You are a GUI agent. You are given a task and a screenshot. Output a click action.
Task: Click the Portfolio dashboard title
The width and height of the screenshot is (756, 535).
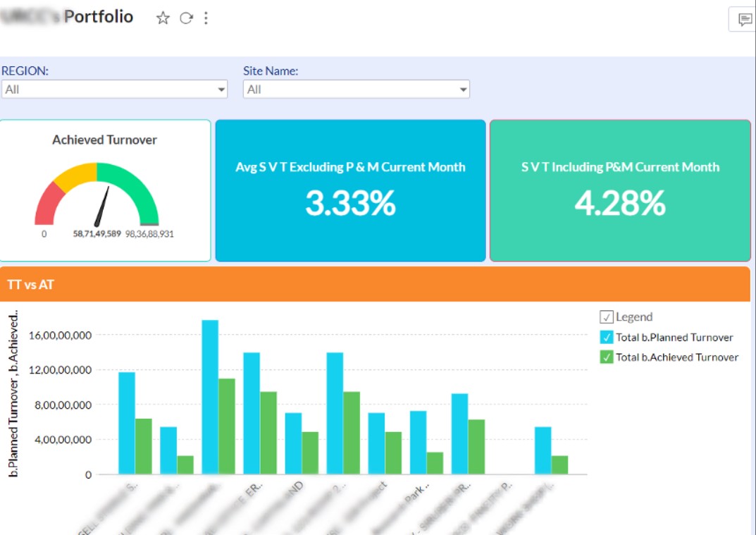click(x=98, y=17)
